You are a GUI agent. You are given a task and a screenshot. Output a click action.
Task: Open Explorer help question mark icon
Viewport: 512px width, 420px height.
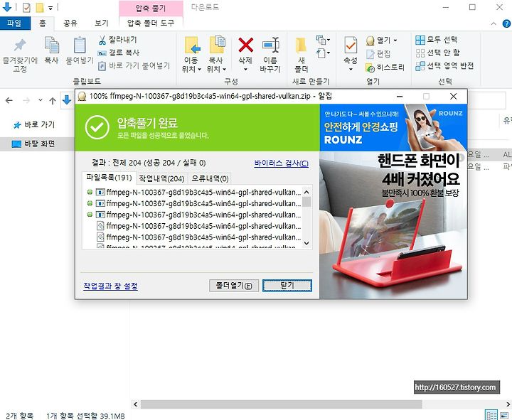point(506,23)
